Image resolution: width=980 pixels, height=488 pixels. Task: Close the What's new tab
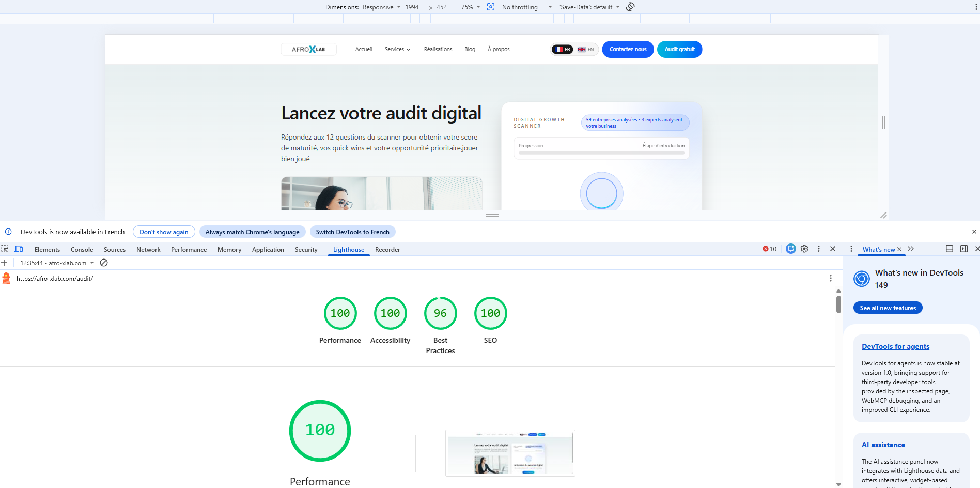coord(899,249)
